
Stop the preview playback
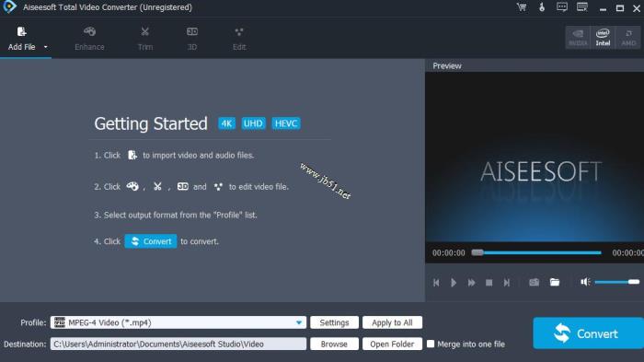pos(489,283)
